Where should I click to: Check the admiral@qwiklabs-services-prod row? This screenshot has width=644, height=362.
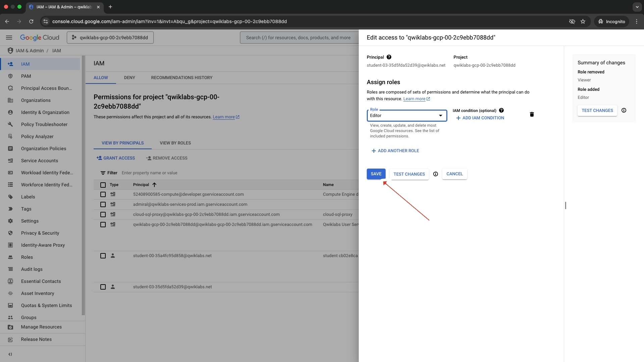tap(103, 204)
